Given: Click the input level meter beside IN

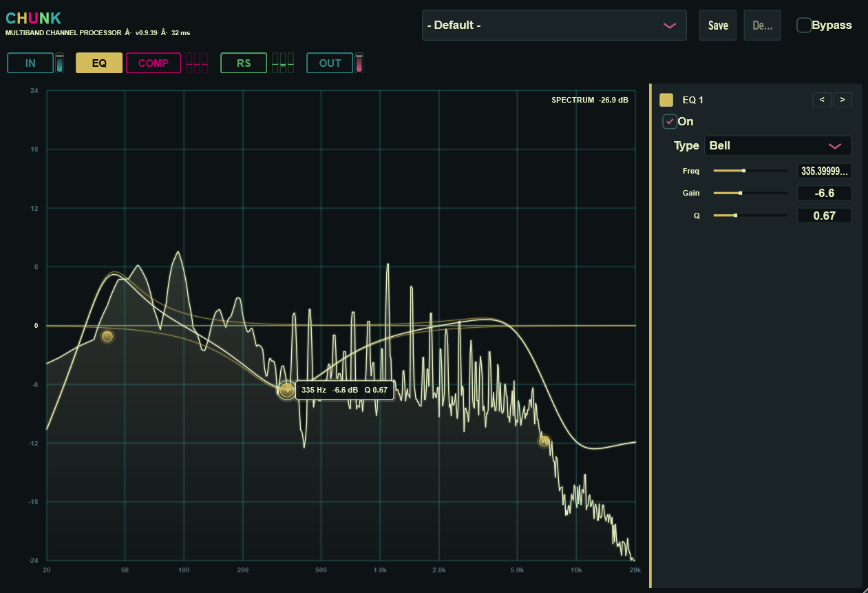Looking at the screenshot, I should pyautogui.click(x=60, y=63).
